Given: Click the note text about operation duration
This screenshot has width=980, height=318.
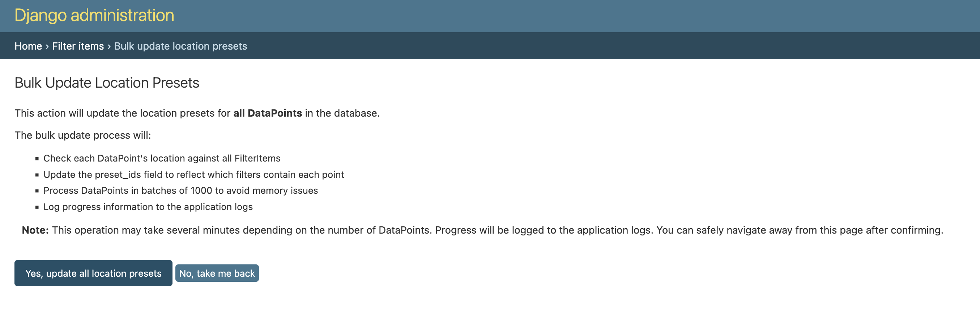Looking at the screenshot, I should tap(497, 230).
